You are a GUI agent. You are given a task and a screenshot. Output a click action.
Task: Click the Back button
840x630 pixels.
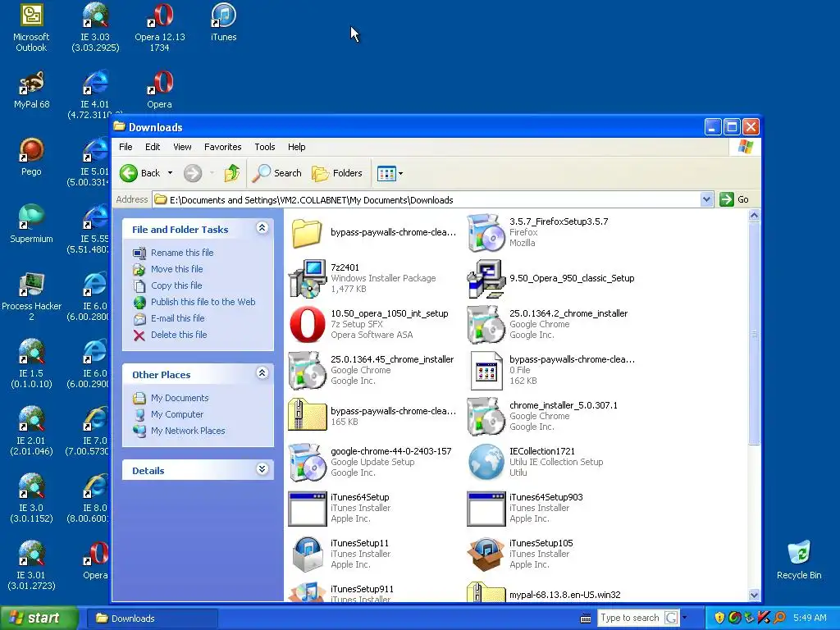[x=140, y=173]
